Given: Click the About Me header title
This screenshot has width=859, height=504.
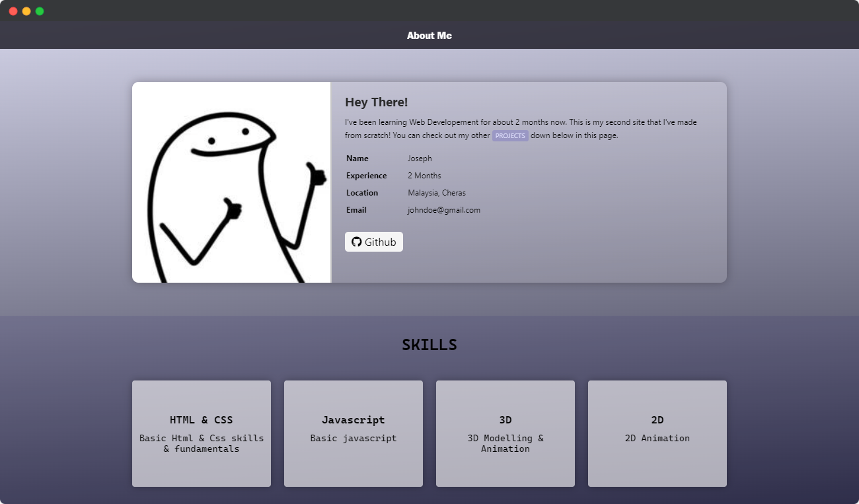Looking at the screenshot, I should [429, 36].
